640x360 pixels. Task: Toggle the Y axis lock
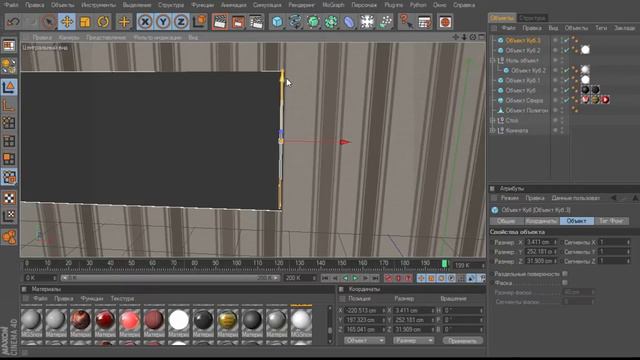tap(163, 22)
